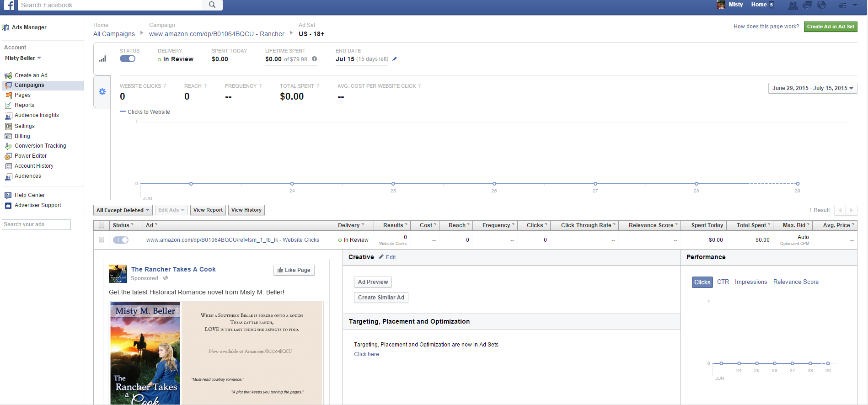Toggle the ad row status switch
868x405 pixels.
coord(121,240)
